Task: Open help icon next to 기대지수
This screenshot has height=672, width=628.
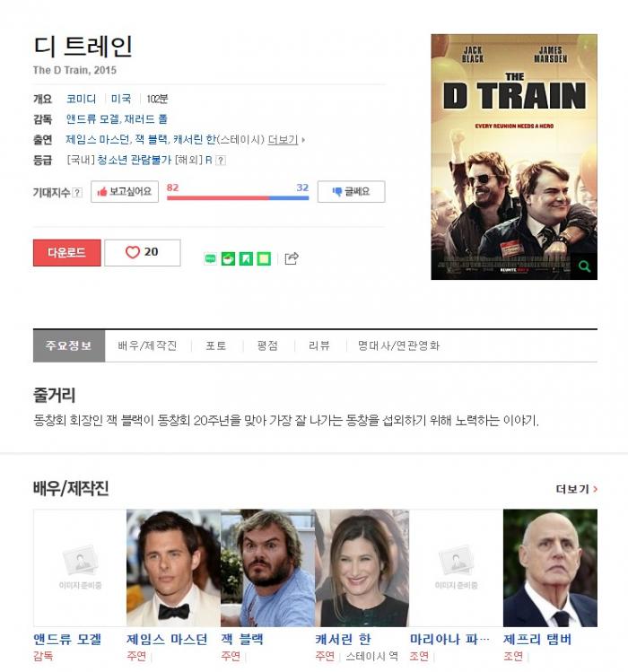Action: coord(77,192)
